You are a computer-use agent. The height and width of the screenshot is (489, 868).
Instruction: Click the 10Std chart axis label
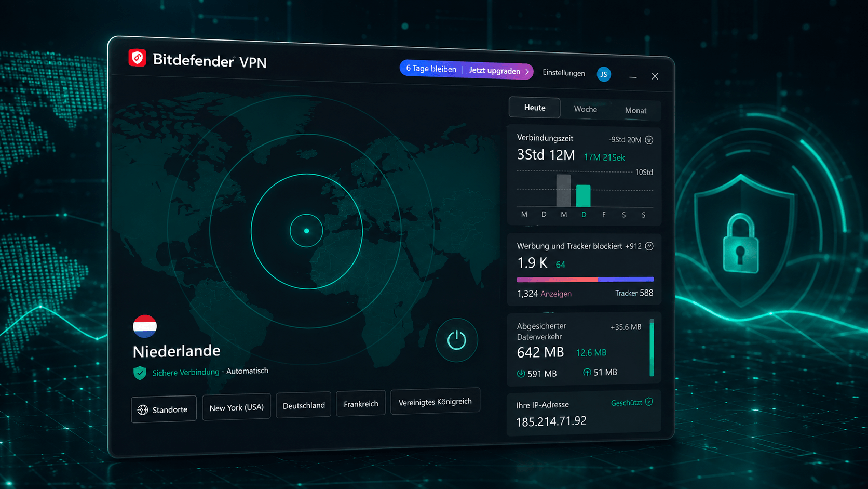pyautogui.click(x=644, y=172)
